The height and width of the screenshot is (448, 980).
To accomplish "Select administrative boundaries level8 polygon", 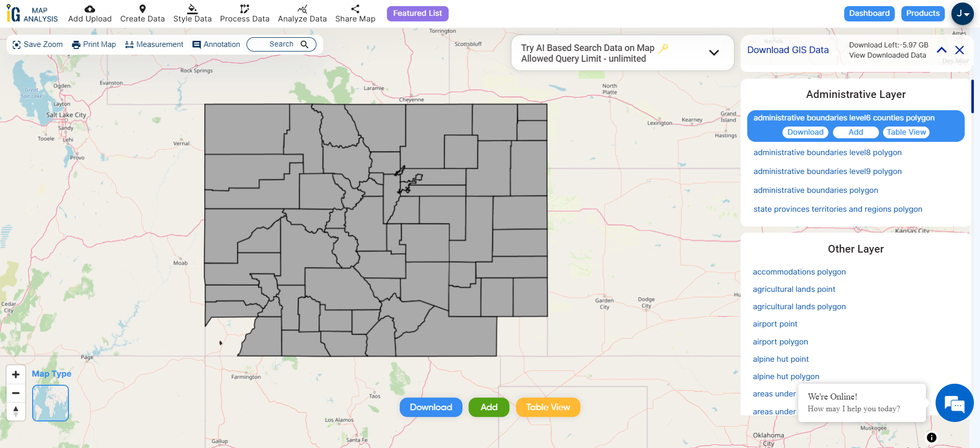I will 827,153.
